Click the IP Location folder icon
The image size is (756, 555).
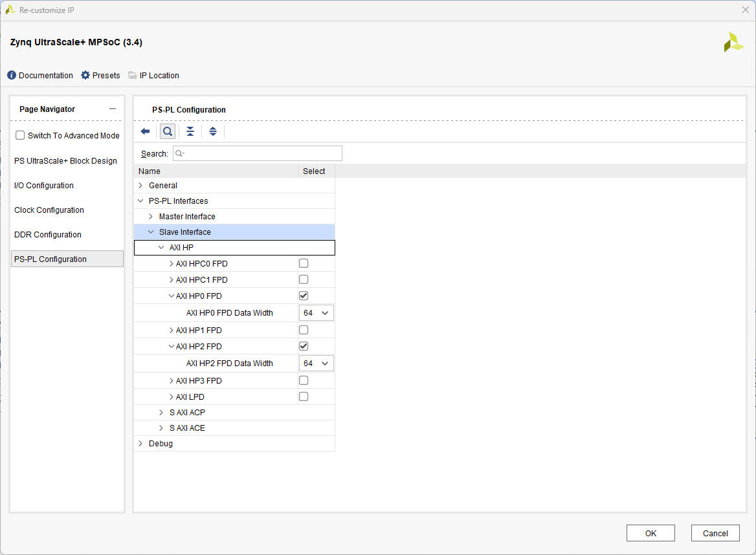[x=133, y=76]
